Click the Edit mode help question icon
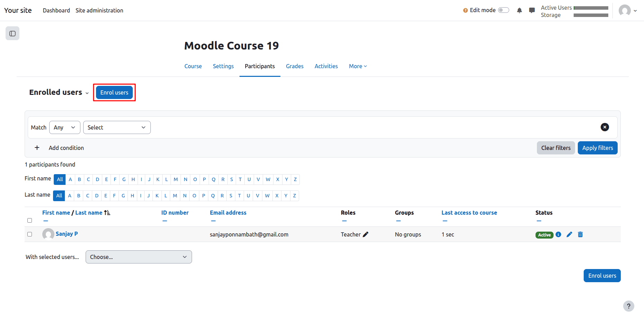The height and width of the screenshot is (322, 644). point(465,10)
